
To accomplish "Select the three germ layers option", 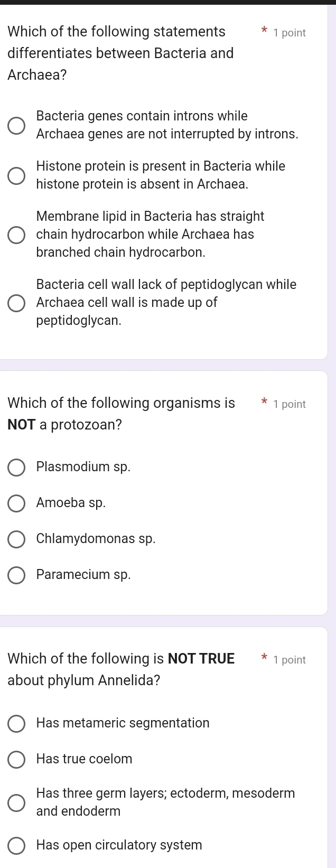I will click(x=16, y=802).
